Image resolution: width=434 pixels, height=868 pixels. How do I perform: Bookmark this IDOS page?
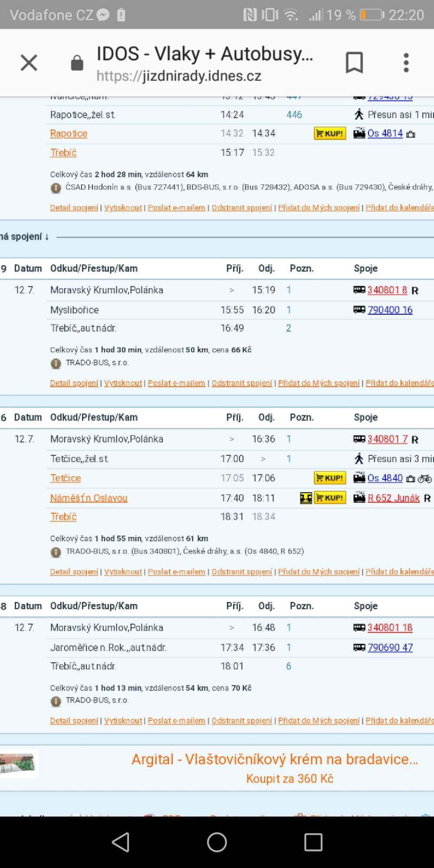click(x=354, y=63)
